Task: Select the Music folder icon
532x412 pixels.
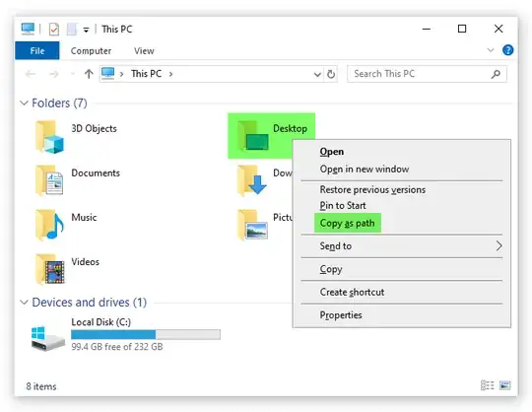Action: tap(49, 225)
